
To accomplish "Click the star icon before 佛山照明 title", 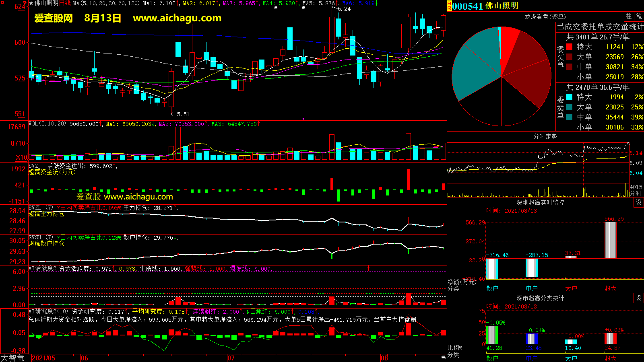I will 31,3.
